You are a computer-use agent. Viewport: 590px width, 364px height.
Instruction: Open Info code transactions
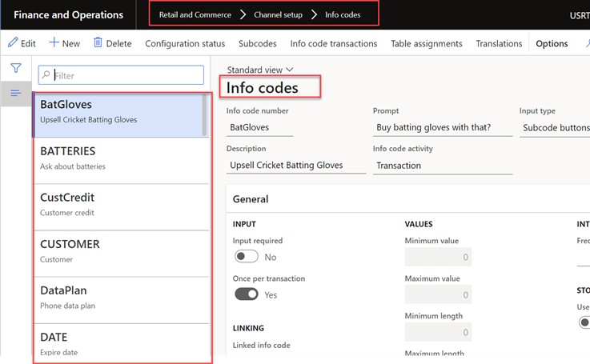(333, 44)
